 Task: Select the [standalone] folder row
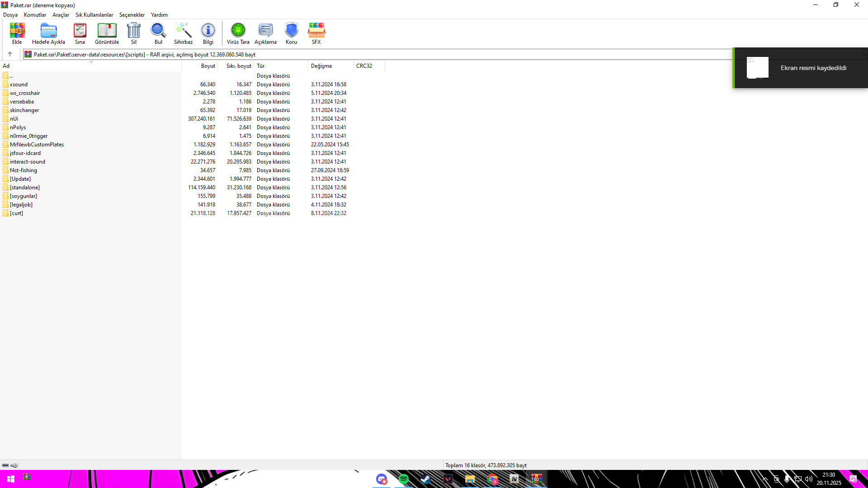click(x=25, y=188)
